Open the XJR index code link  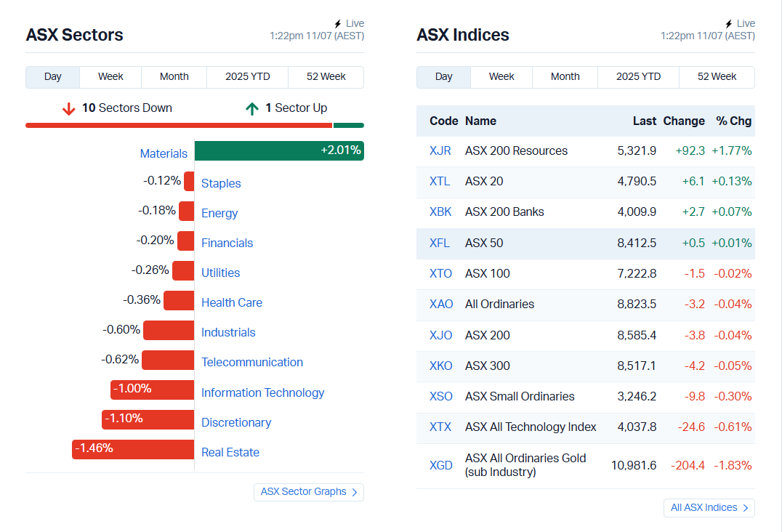[x=440, y=151]
